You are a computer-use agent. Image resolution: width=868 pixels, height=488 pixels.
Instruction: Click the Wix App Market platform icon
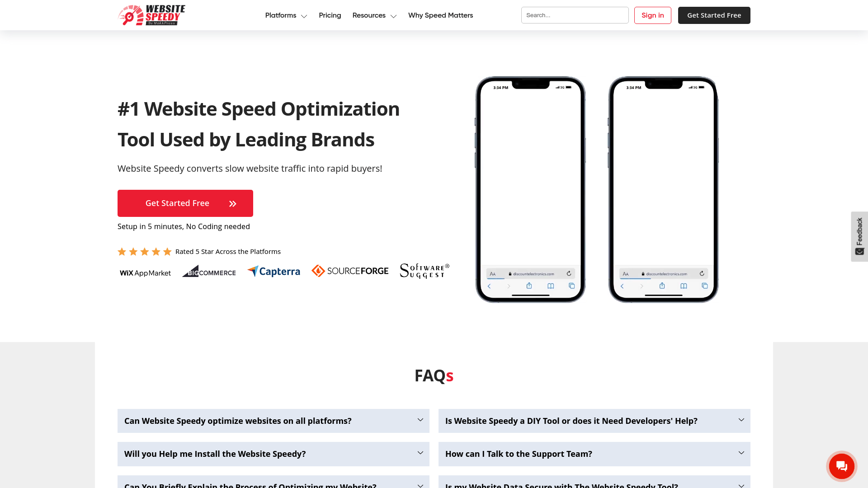pos(145,272)
